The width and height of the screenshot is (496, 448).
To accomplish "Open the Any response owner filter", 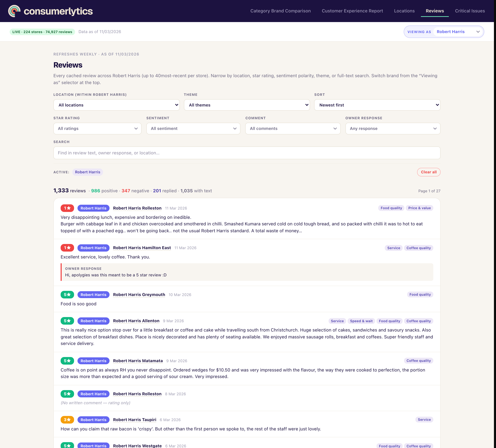I will (x=393, y=129).
